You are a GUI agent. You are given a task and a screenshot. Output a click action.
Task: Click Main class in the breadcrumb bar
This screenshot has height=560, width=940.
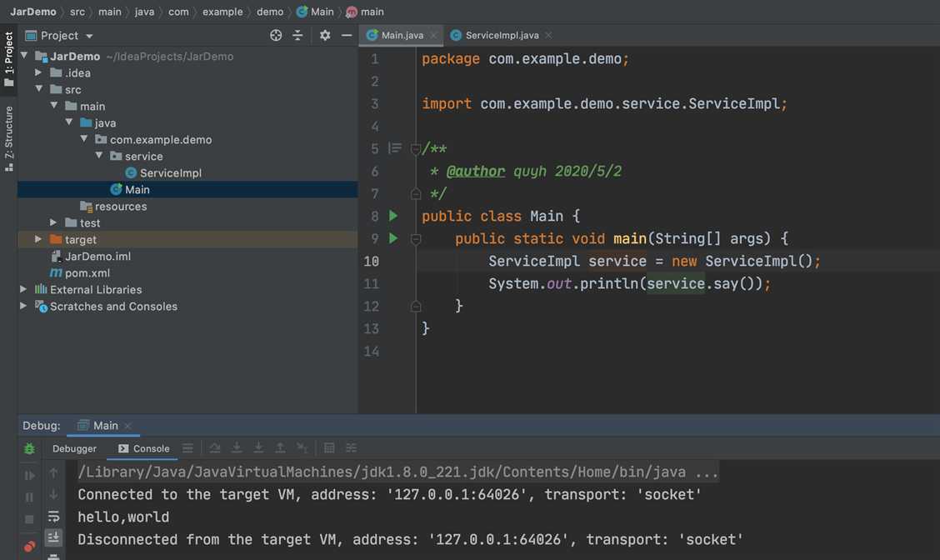coord(315,12)
